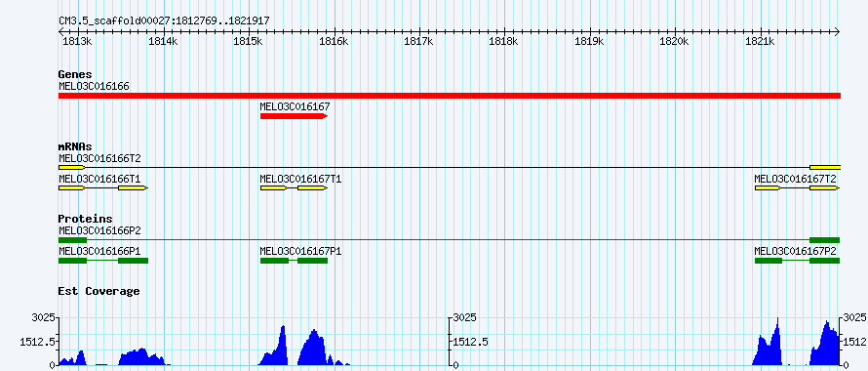Click first green block of MEL03C016166P2
This screenshot has width=868, height=371.
72,240
